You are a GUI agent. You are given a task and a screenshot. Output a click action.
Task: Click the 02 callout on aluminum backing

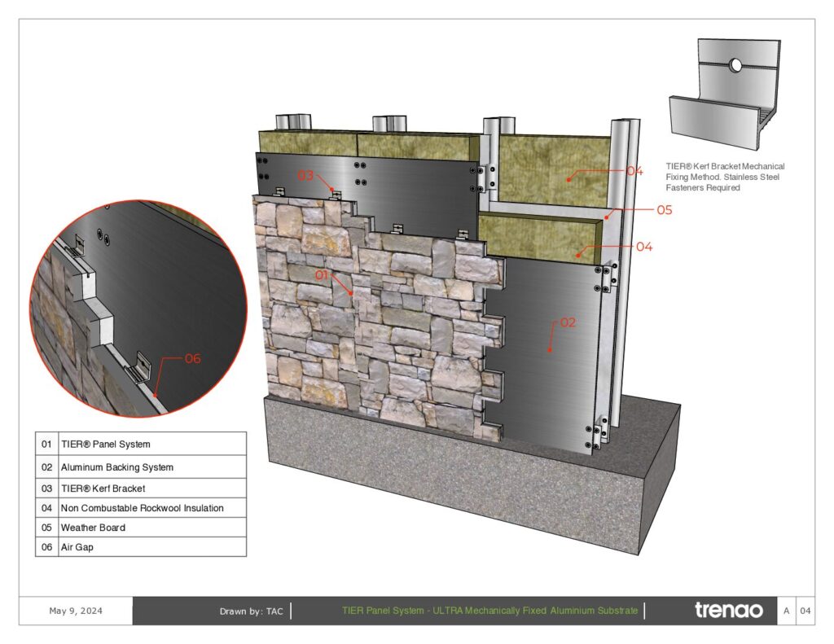pos(568,322)
